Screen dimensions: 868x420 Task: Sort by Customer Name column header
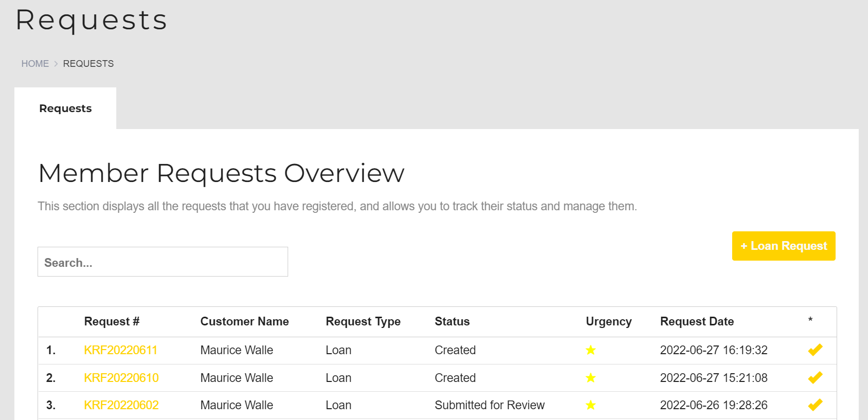244,322
